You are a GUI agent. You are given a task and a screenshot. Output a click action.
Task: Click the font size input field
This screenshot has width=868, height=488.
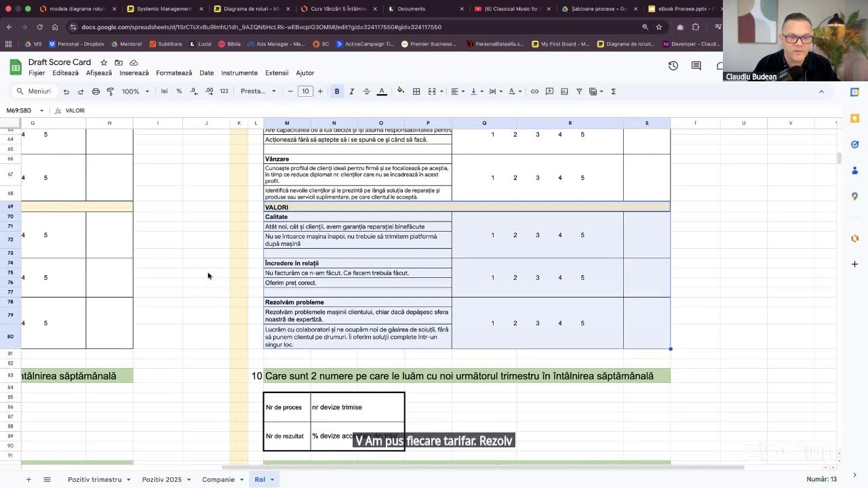click(x=305, y=91)
